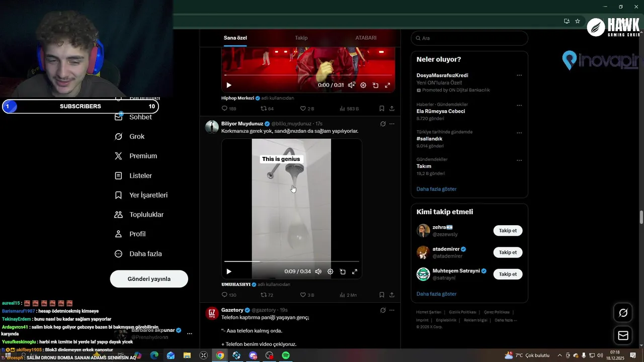The image size is (644, 362).
Task: Open the UMUHASHYI source link
Action: point(236,285)
